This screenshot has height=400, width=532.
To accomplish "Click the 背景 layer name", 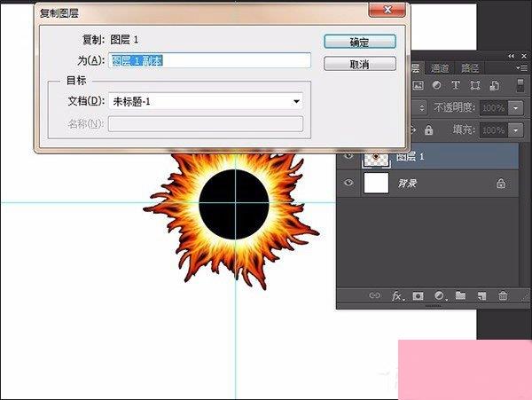I will (407, 184).
